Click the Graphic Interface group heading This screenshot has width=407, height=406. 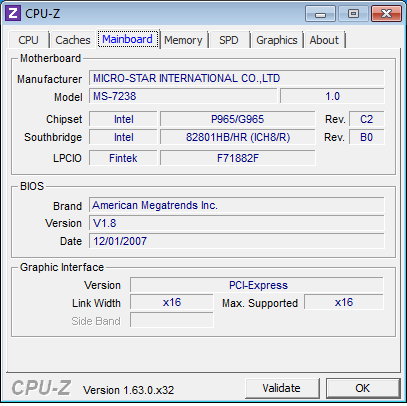coord(62,267)
